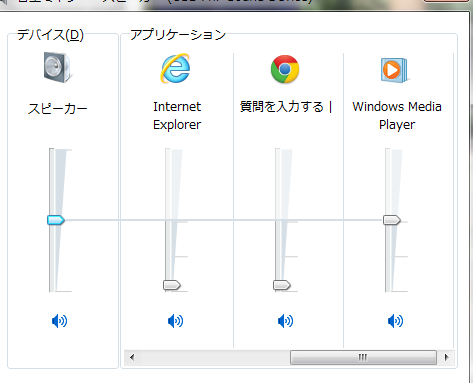
Task: Mute Windows Media Player audio
Action: click(x=396, y=321)
